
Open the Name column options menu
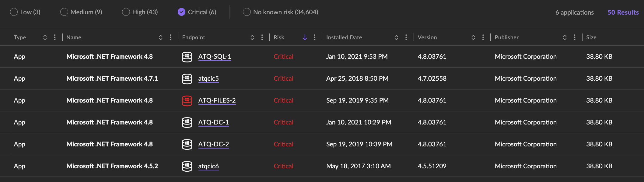(170, 37)
